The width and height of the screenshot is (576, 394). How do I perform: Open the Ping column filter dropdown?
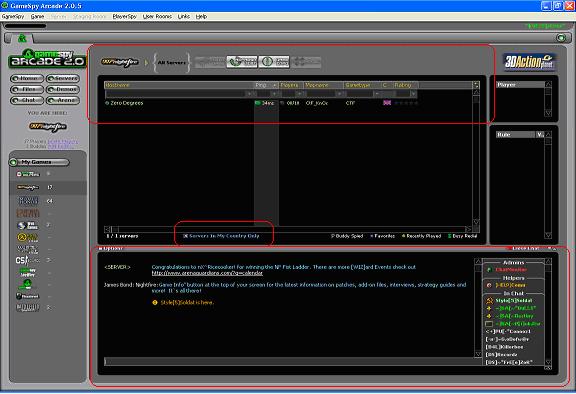pos(275,94)
